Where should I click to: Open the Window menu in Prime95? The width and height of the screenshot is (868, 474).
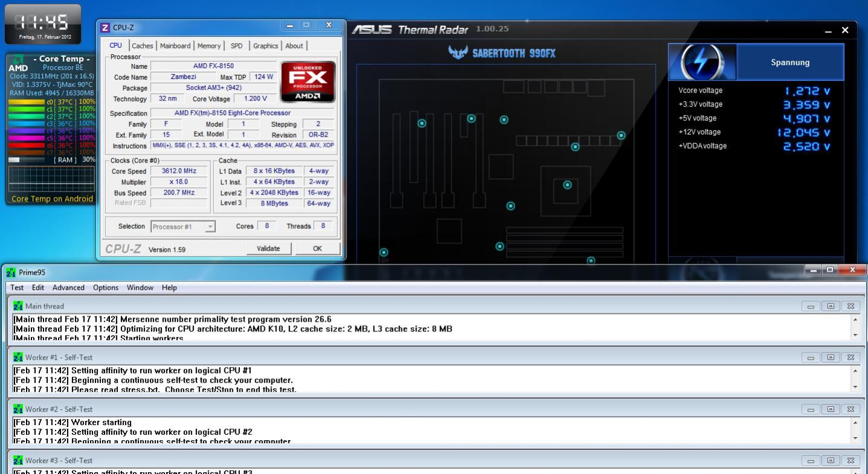(140, 287)
